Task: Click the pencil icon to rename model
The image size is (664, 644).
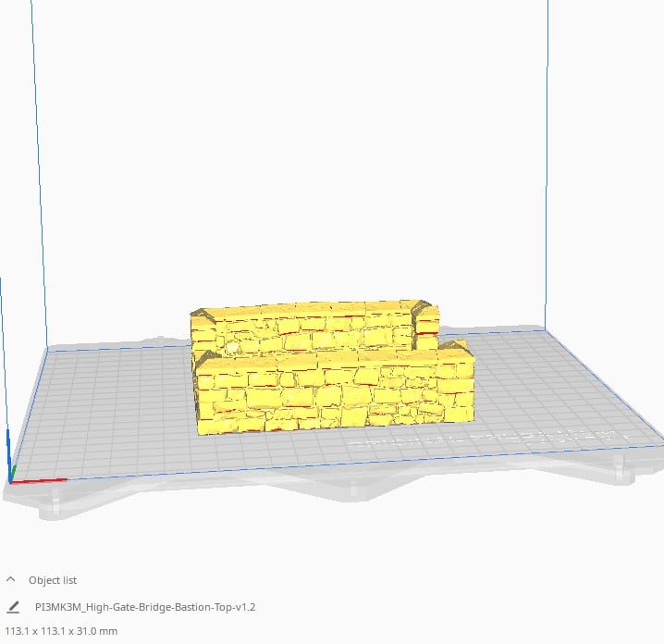Action: [12, 607]
